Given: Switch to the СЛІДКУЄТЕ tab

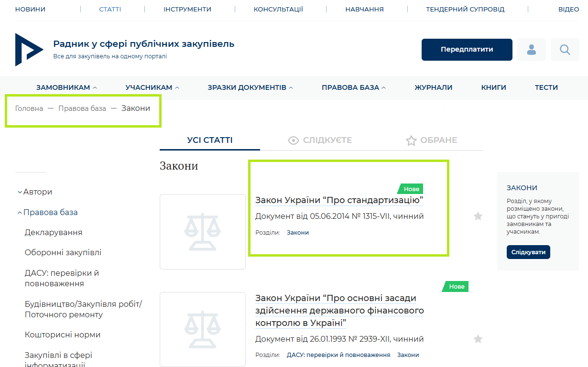Looking at the screenshot, I should [320, 140].
